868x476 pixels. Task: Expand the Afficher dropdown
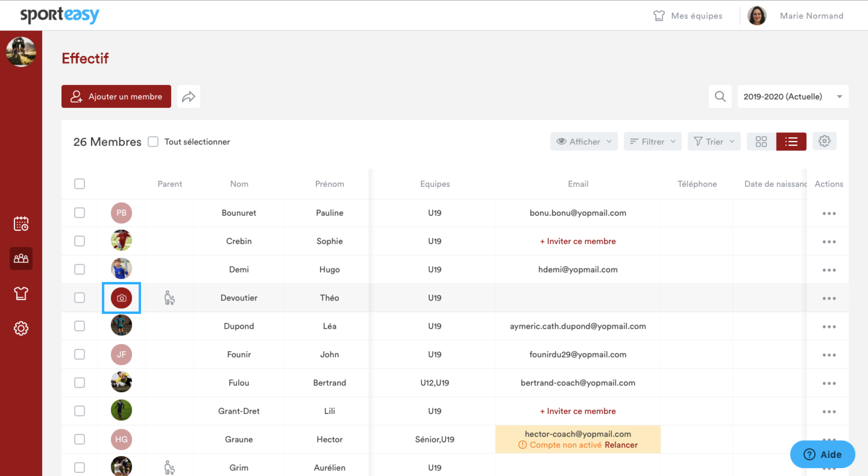pos(583,142)
